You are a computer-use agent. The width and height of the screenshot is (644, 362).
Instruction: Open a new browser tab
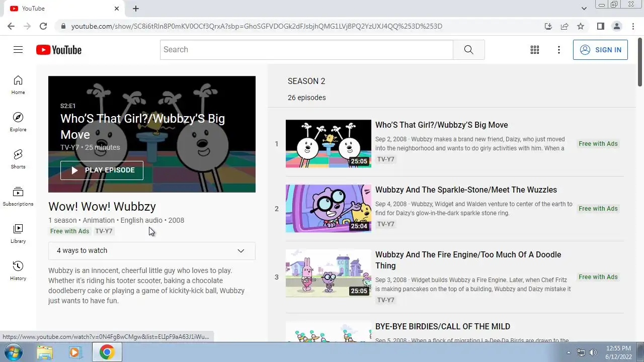136,9
